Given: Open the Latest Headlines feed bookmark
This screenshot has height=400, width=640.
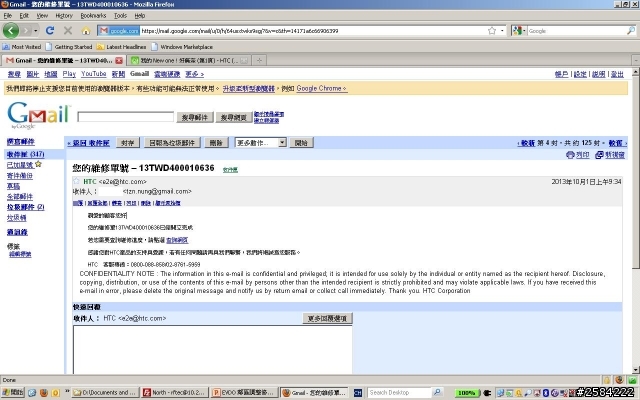Looking at the screenshot, I should pos(122,47).
